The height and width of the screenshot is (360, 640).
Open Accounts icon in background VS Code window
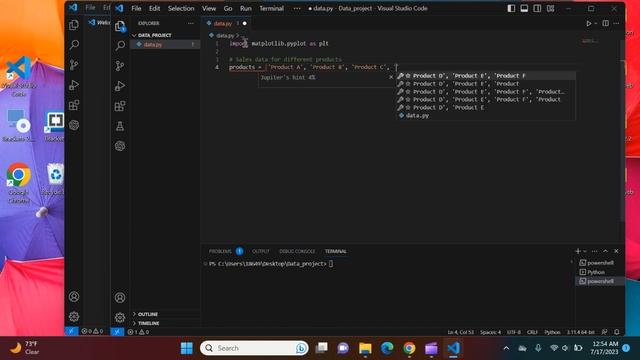click(74, 297)
